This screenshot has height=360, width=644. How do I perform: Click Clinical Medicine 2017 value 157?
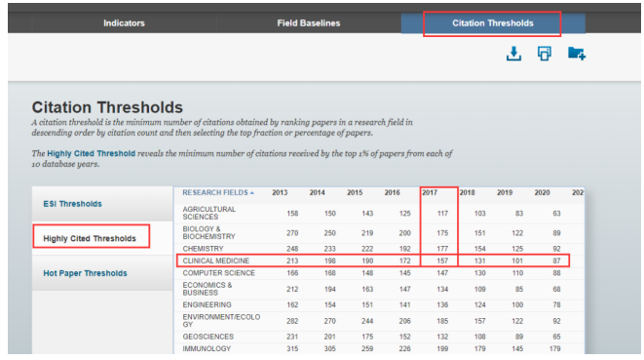click(x=442, y=260)
